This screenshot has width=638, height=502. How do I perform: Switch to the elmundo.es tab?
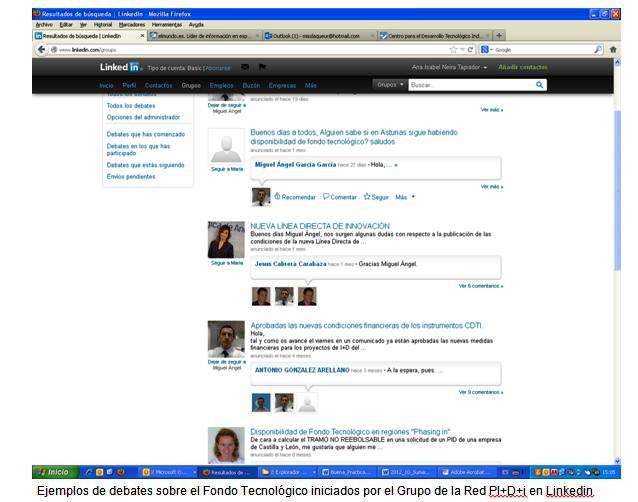(204, 36)
